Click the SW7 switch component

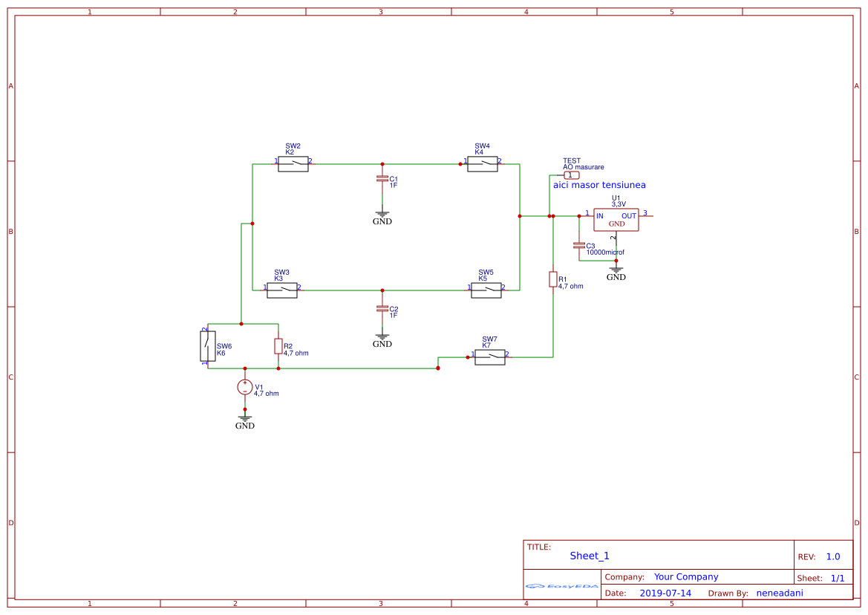pyautogui.click(x=489, y=357)
